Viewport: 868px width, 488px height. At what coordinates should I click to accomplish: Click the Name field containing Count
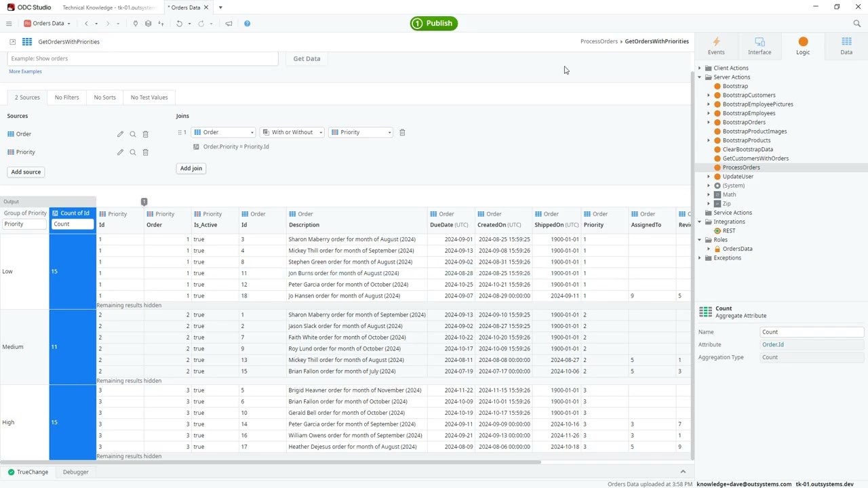[812, 332]
